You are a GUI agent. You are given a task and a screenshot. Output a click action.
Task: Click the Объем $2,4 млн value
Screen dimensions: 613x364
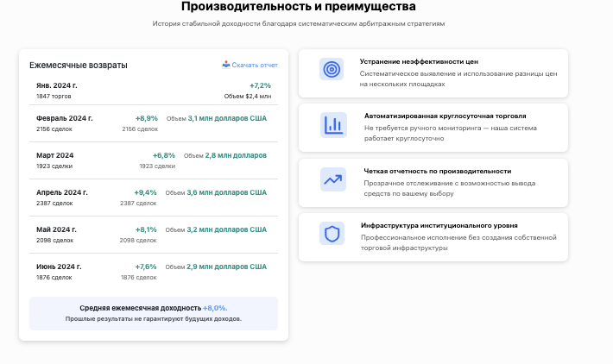tap(248, 96)
